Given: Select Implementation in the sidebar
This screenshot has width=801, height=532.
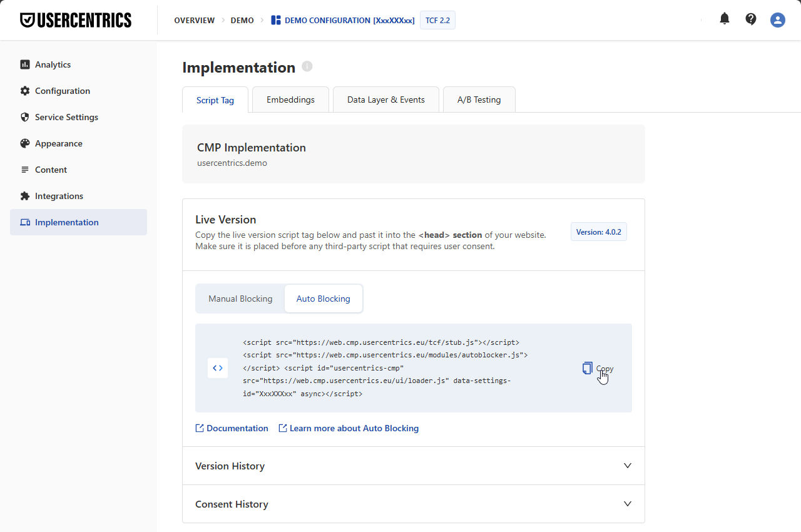Looking at the screenshot, I should 78,222.
